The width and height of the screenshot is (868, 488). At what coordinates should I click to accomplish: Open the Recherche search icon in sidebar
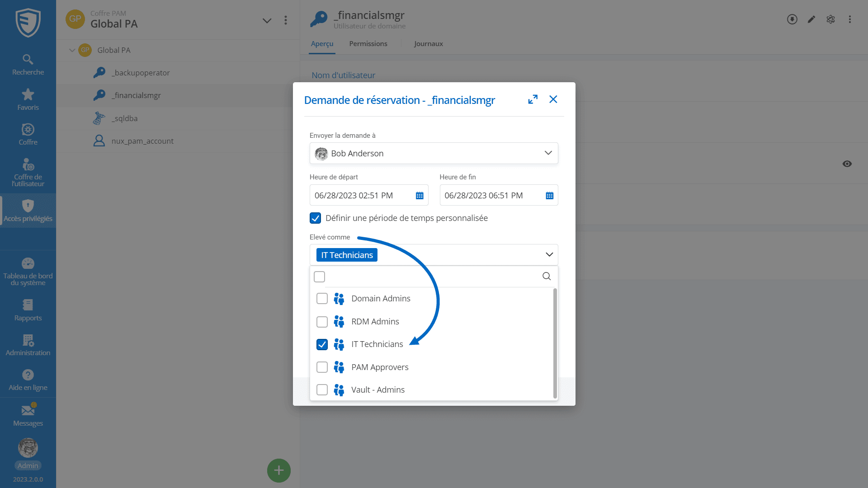click(x=28, y=60)
